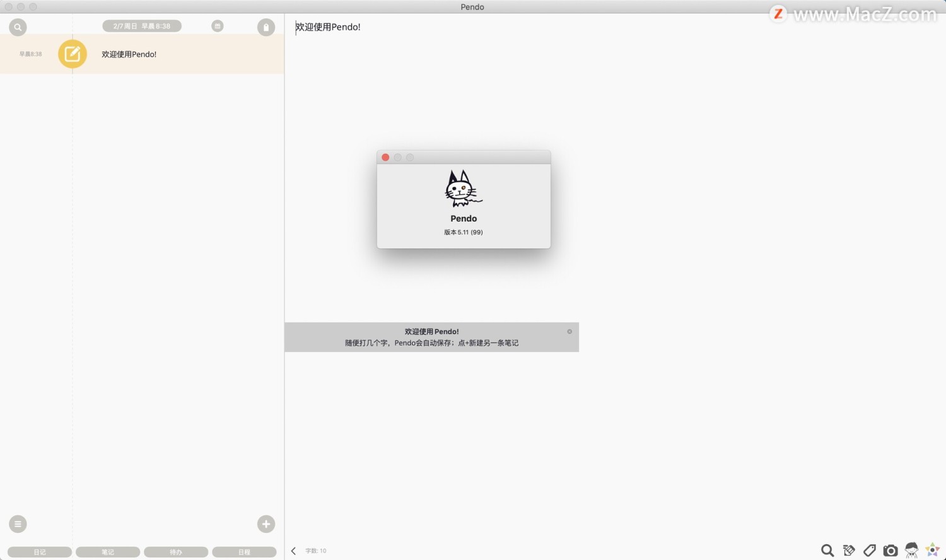
Task: Insert a photo with the camera icon
Action: click(x=891, y=551)
